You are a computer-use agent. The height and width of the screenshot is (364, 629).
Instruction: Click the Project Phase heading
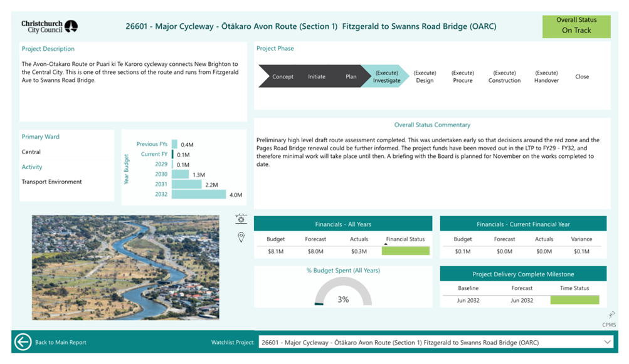point(275,48)
